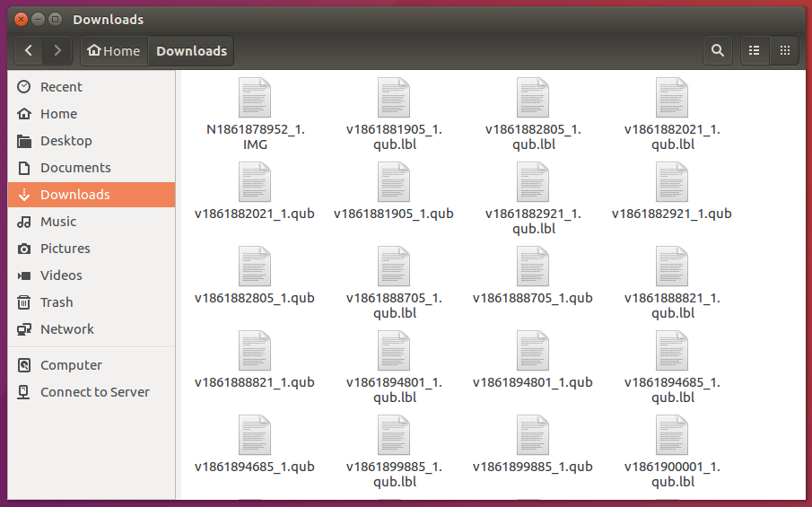Screen dimensions: 812x507
Task: Open Network in the sidebar
Action: pos(92,329)
